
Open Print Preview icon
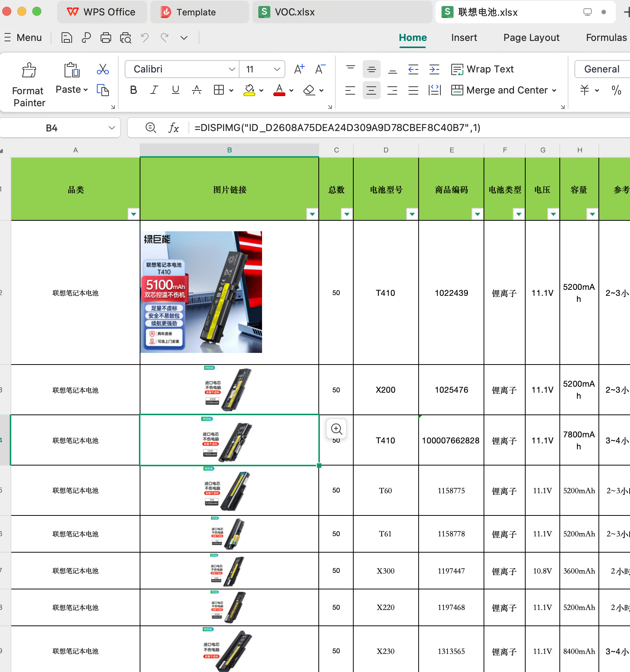click(125, 38)
